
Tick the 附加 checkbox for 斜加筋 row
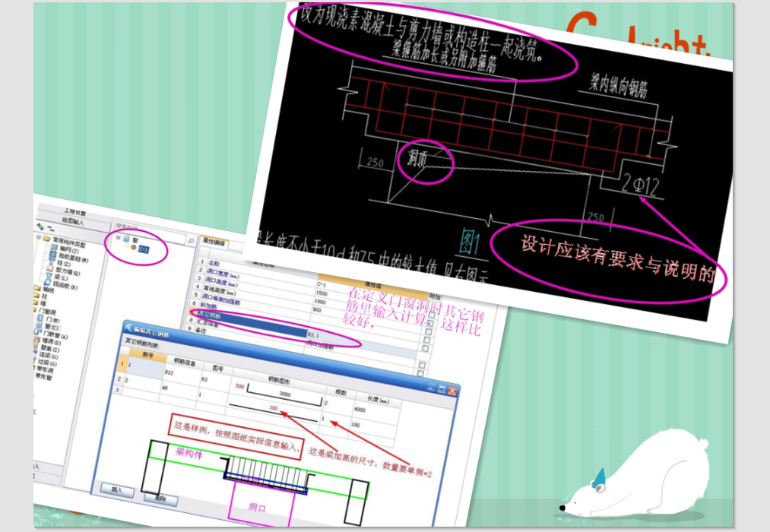pyautogui.click(x=425, y=348)
